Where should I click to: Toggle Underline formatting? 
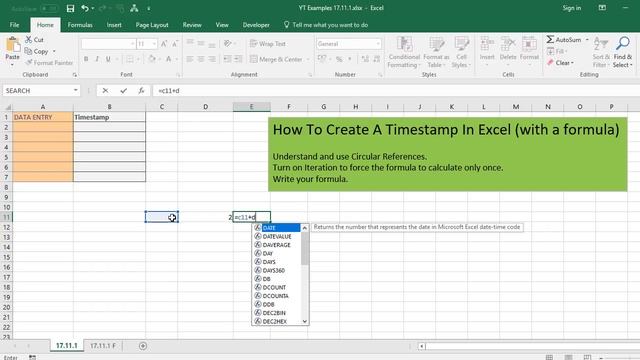click(x=108, y=59)
